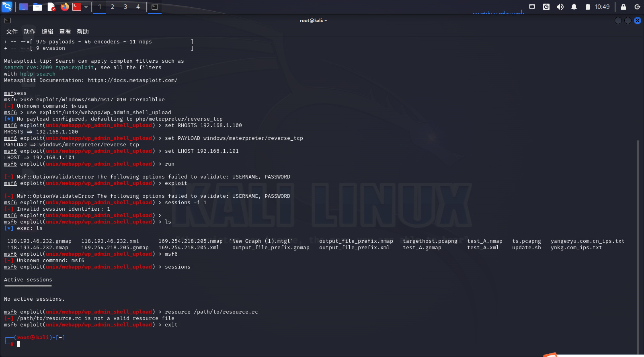The width and height of the screenshot is (644, 357).
Task: Click the show desktop icon in panel
Action: (x=24, y=7)
